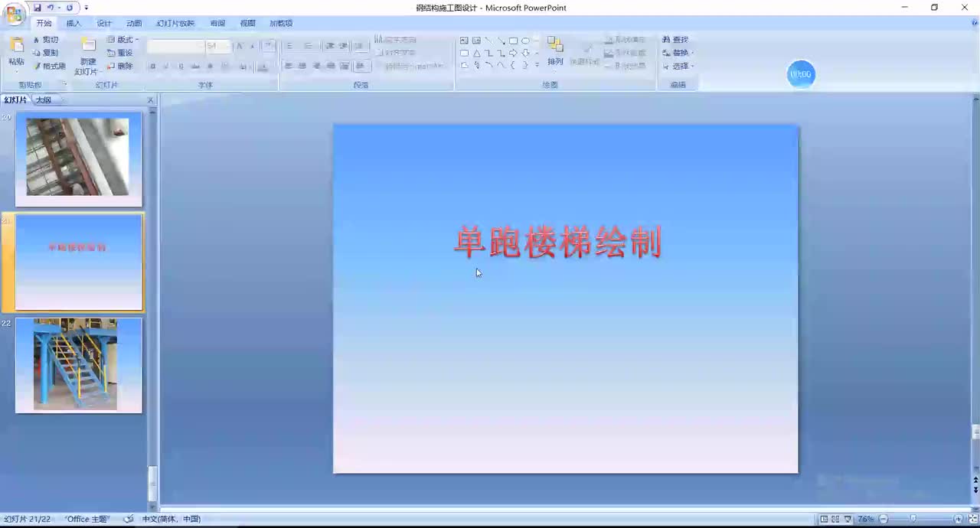Adjust the zoom slider handle
Image resolution: width=980 pixels, height=528 pixels.
point(913,519)
